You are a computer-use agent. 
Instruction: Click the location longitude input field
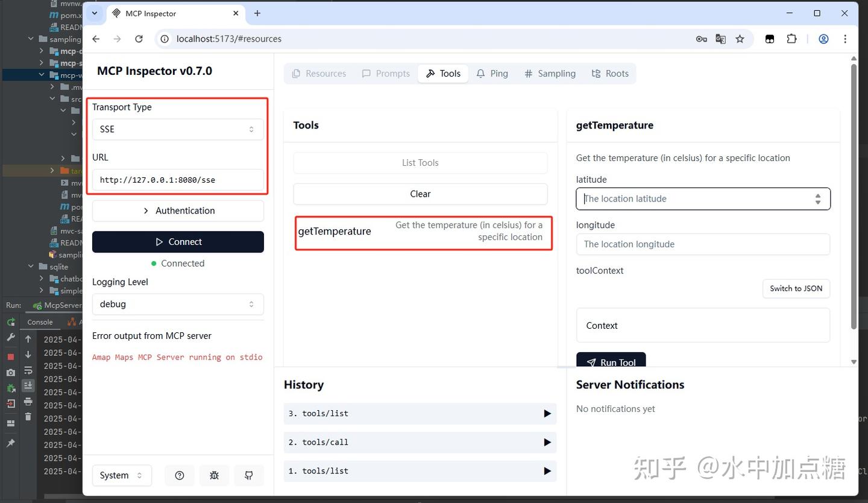coord(703,244)
